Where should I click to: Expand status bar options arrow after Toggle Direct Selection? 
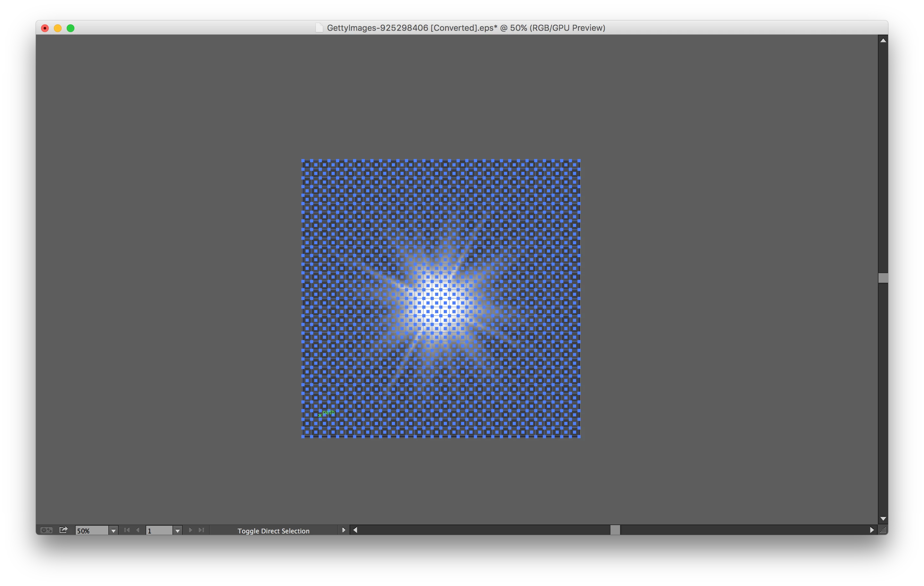[x=343, y=530]
